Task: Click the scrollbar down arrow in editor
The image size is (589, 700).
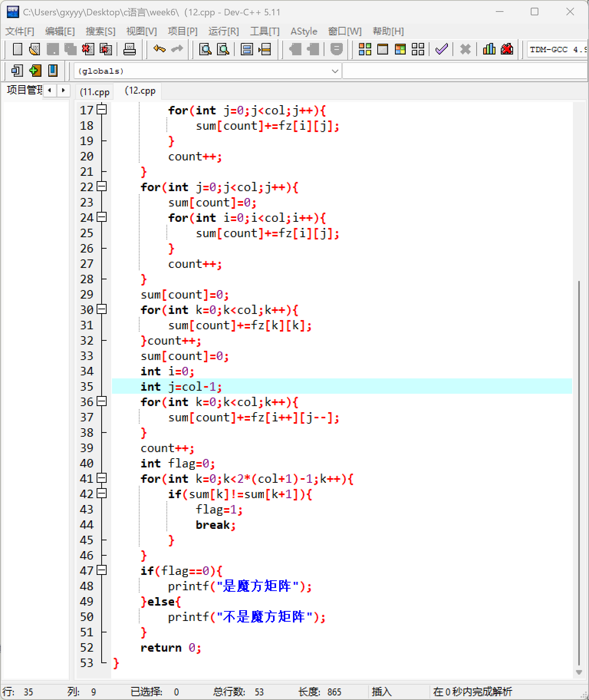Action: [x=579, y=672]
